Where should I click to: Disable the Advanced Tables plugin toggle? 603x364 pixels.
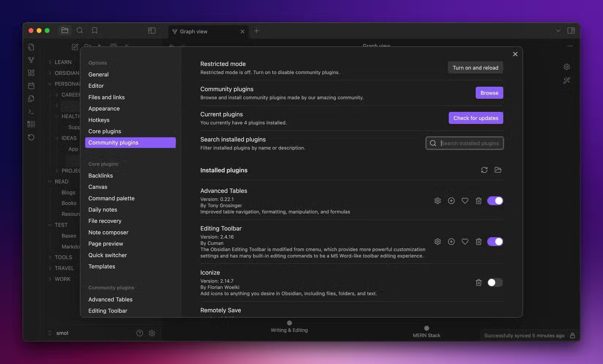495,200
